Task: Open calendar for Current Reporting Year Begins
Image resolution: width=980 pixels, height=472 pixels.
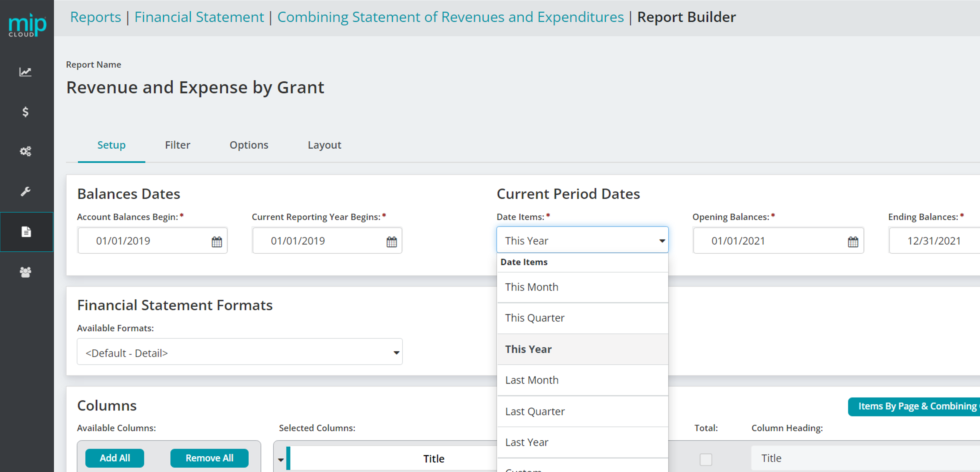Action: [391, 242]
